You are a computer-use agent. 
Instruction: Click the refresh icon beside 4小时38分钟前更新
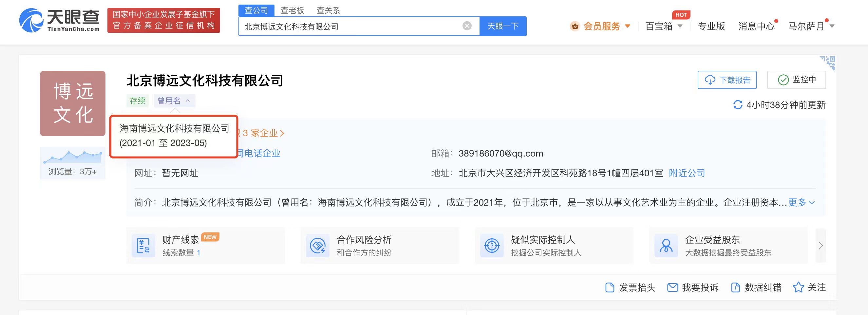pyautogui.click(x=738, y=105)
